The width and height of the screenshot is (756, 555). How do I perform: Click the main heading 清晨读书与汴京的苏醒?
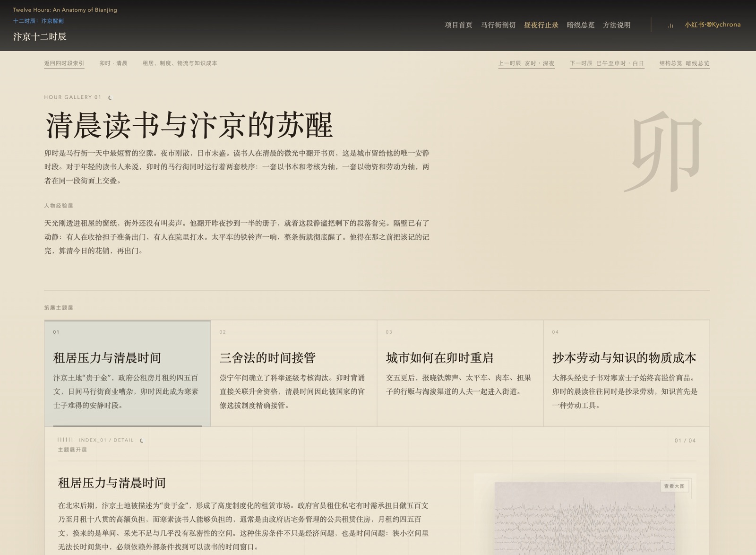pyautogui.click(x=189, y=126)
